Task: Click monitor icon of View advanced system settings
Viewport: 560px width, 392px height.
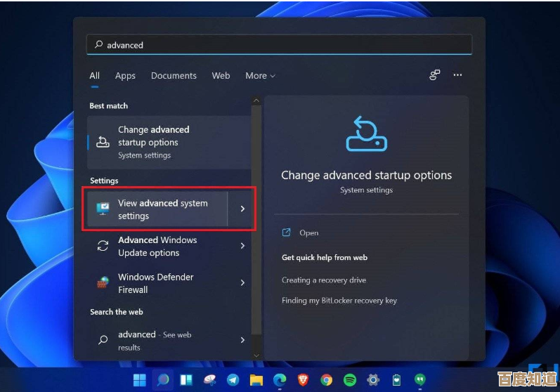Action: [x=103, y=209]
